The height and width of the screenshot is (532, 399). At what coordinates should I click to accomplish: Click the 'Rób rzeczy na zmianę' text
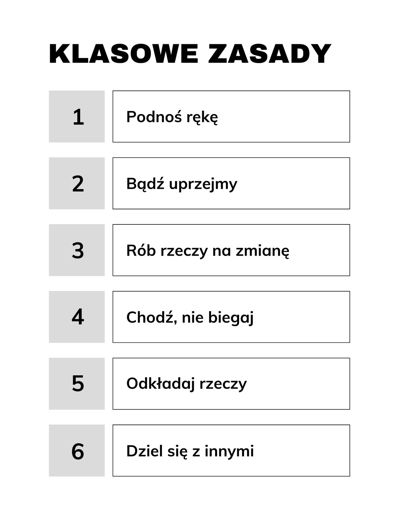[x=208, y=251]
